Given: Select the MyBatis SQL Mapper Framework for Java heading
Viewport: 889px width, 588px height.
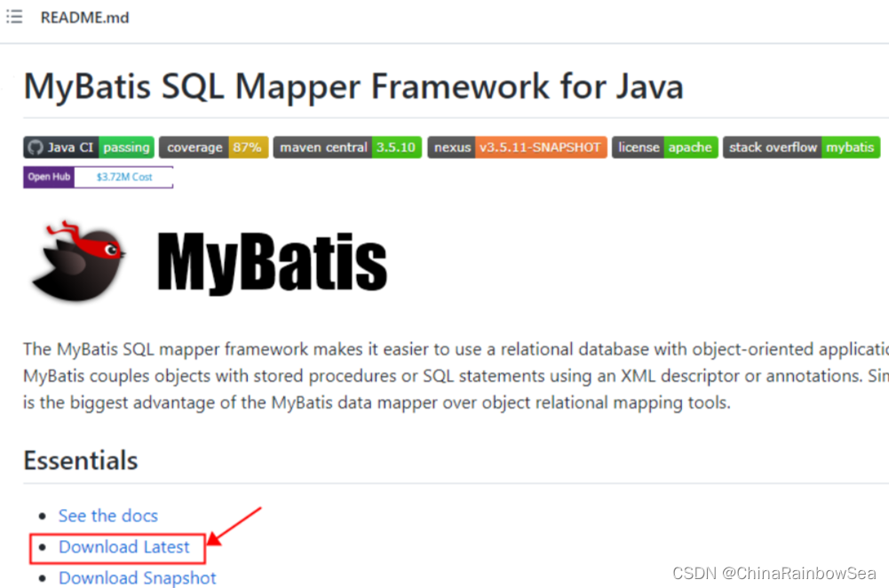Looking at the screenshot, I should (353, 86).
